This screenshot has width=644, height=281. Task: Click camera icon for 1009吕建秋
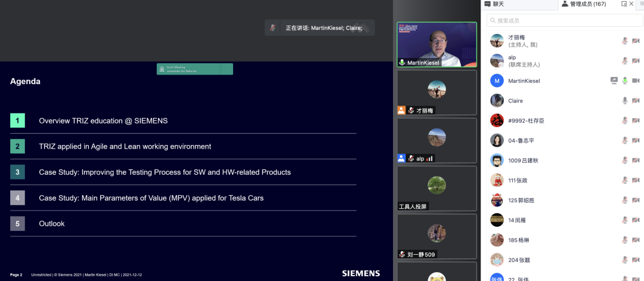636,160
